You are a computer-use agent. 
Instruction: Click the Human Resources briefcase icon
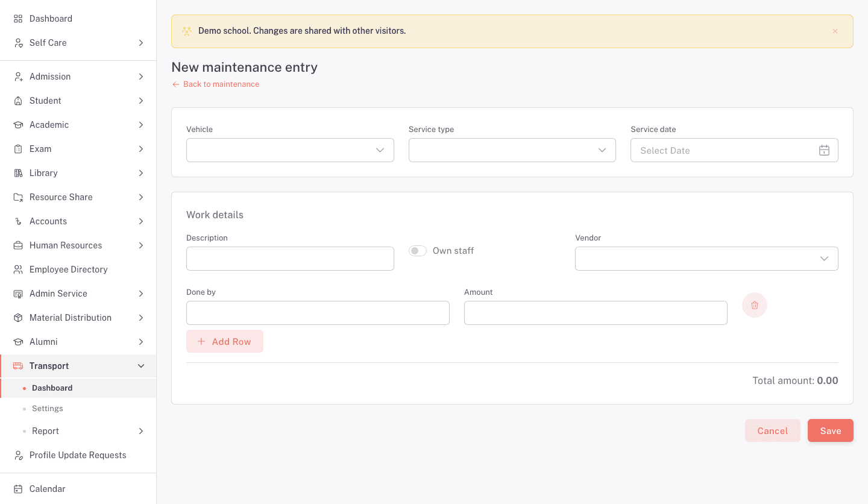click(x=18, y=245)
